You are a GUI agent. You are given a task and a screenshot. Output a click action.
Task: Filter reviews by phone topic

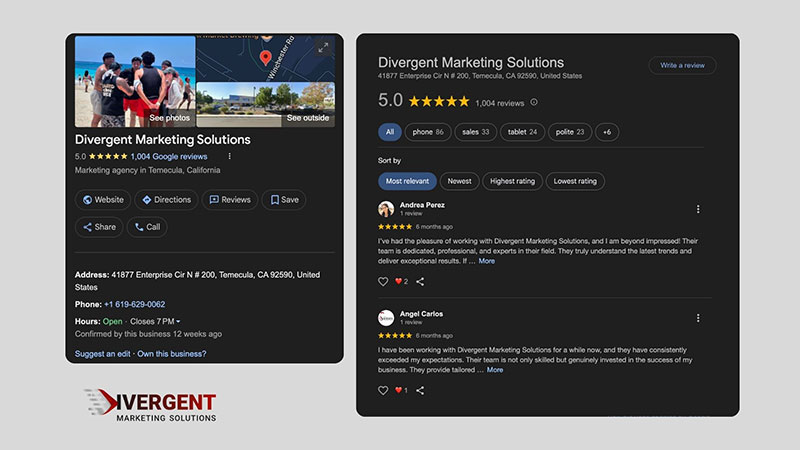coord(428,132)
